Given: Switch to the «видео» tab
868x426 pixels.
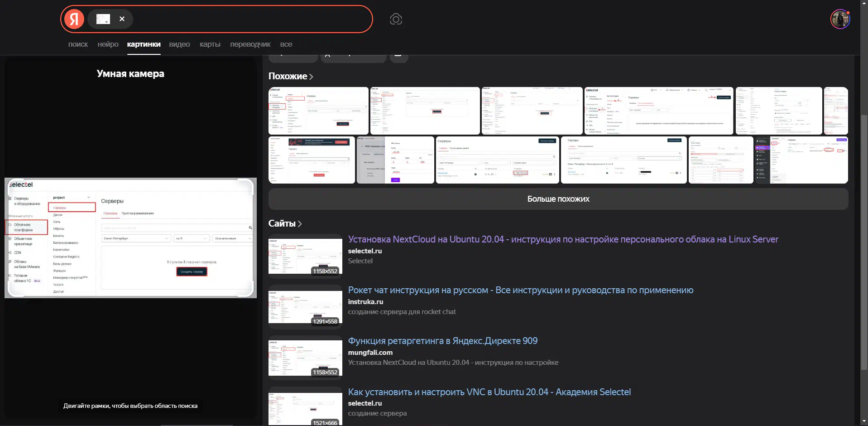Looking at the screenshot, I should coord(179,44).
